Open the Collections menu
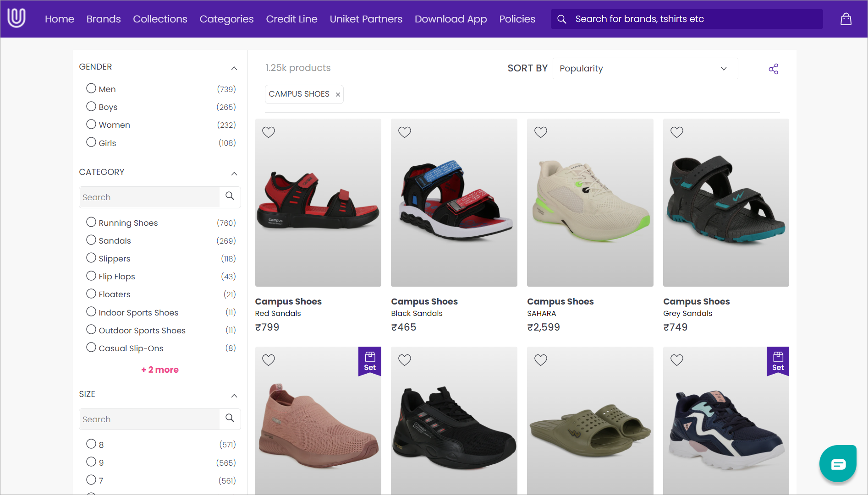 tap(160, 19)
